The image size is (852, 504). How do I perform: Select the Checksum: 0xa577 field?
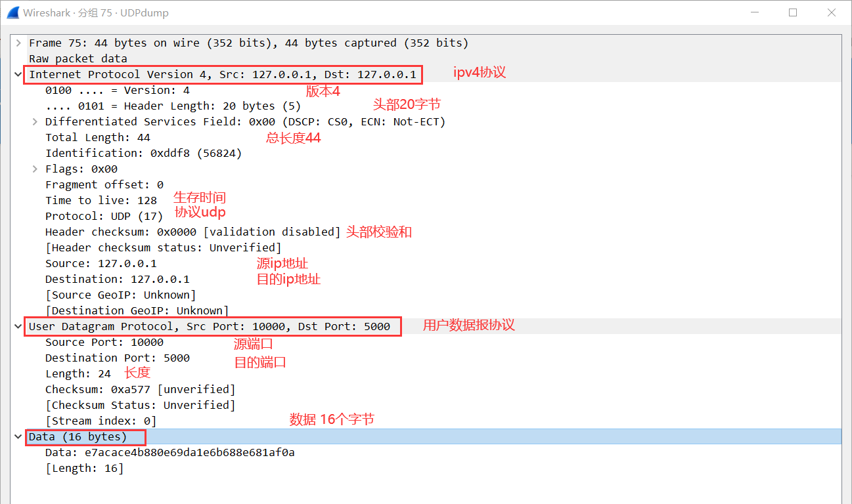pyautogui.click(x=141, y=389)
